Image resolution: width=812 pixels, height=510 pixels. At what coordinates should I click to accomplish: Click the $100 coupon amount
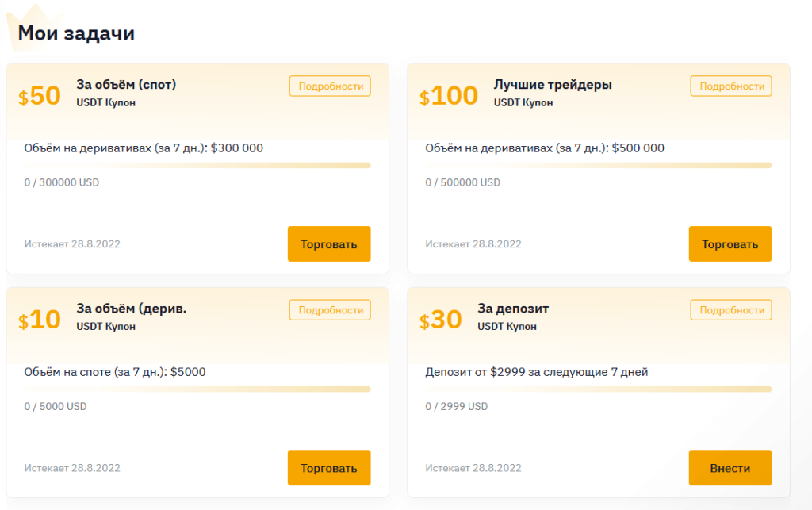449,96
